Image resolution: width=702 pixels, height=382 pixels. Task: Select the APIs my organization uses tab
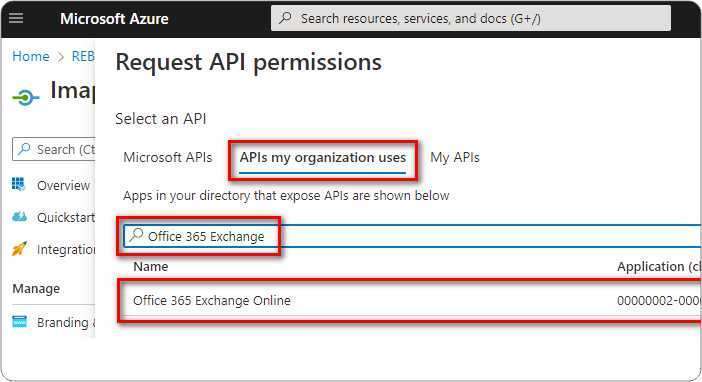point(323,158)
